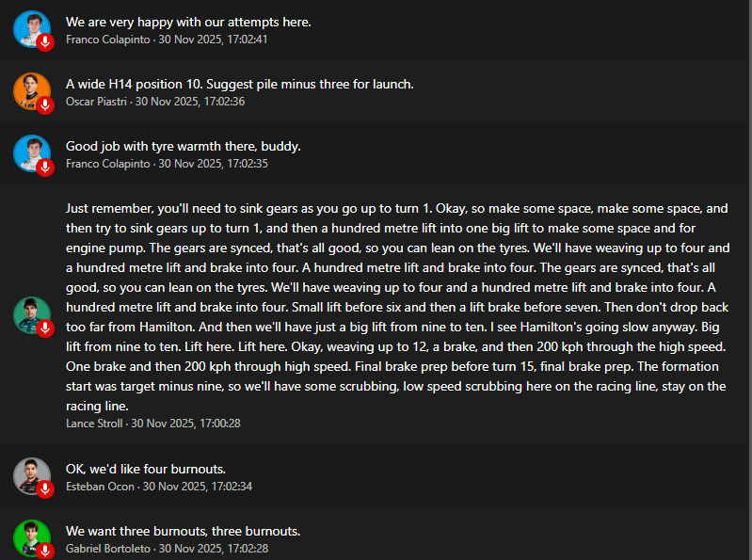
Task: Click the microphone icon beside the tyre warmth message
Action: pyautogui.click(x=45, y=167)
